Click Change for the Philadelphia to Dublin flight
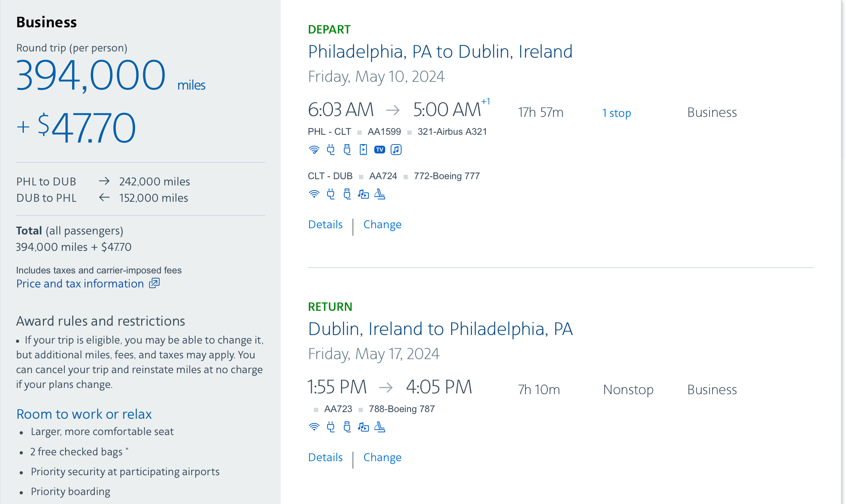Image resolution: width=846 pixels, height=504 pixels. point(382,224)
